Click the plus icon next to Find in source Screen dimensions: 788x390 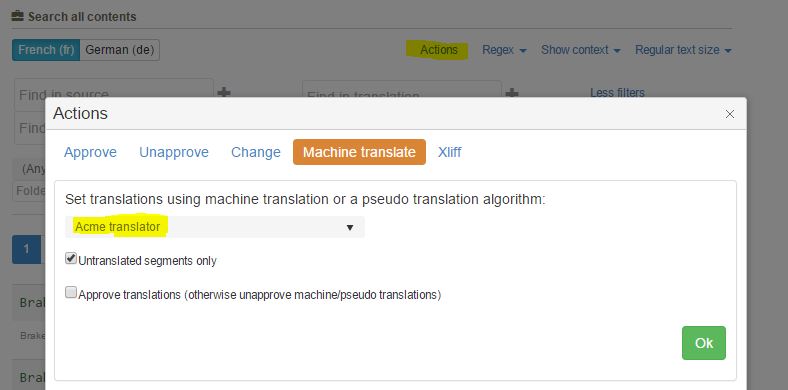pos(224,92)
